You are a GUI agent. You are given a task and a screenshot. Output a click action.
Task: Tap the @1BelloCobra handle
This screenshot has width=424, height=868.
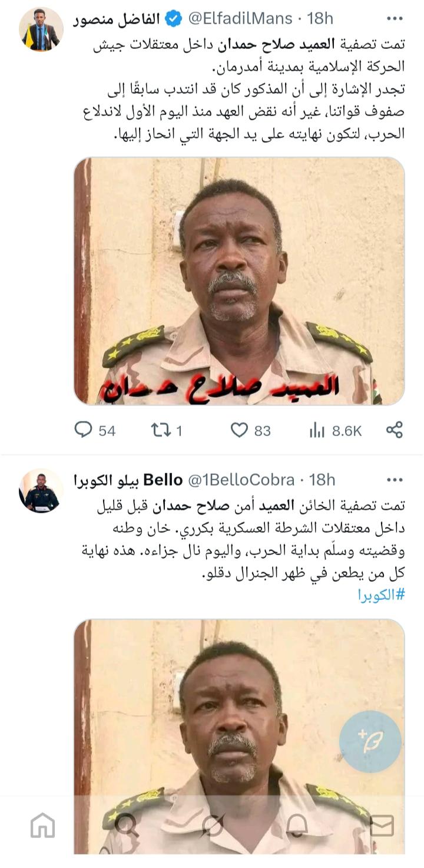pyautogui.click(x=241, y=480)
